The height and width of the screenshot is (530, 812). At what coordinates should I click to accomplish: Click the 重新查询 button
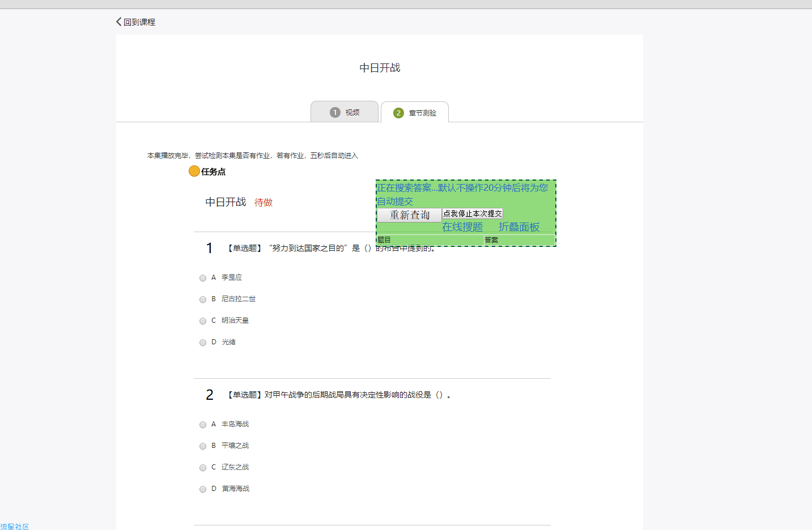pyautogui.click(x=410, y=215)
